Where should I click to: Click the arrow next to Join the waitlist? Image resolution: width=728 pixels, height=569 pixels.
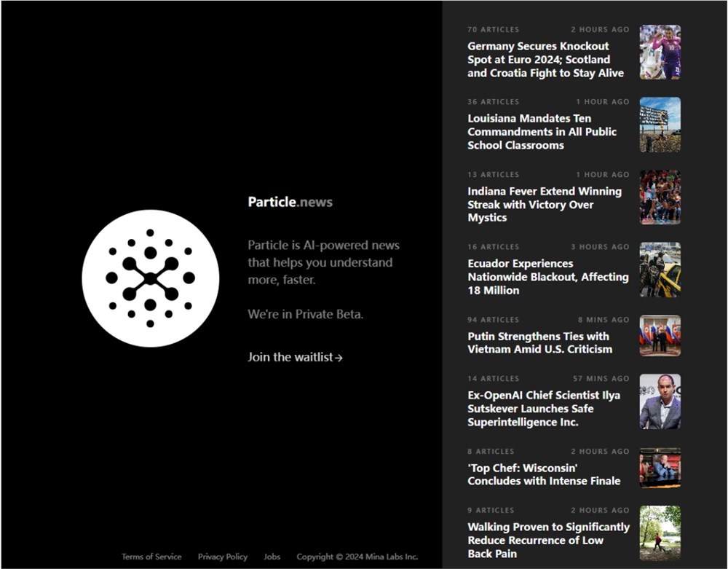339,358
